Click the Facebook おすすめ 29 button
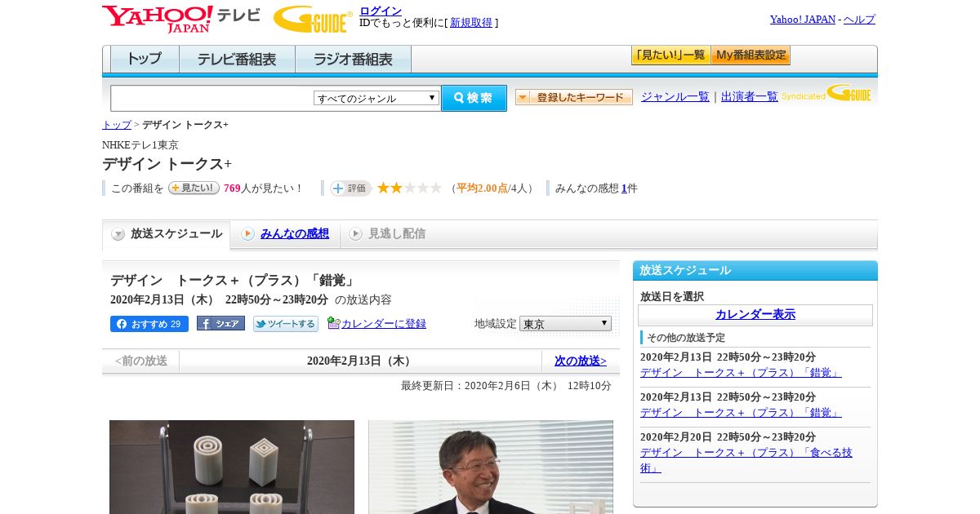 pyautogui.click(x=149, y=324)
